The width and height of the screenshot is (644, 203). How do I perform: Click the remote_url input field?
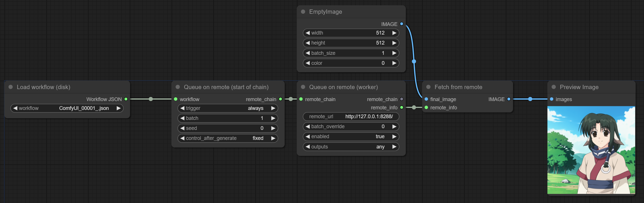click(351, 116)
